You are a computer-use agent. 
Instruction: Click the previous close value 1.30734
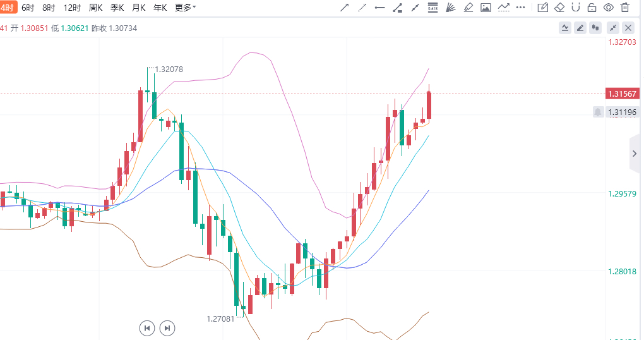[123, 28]
